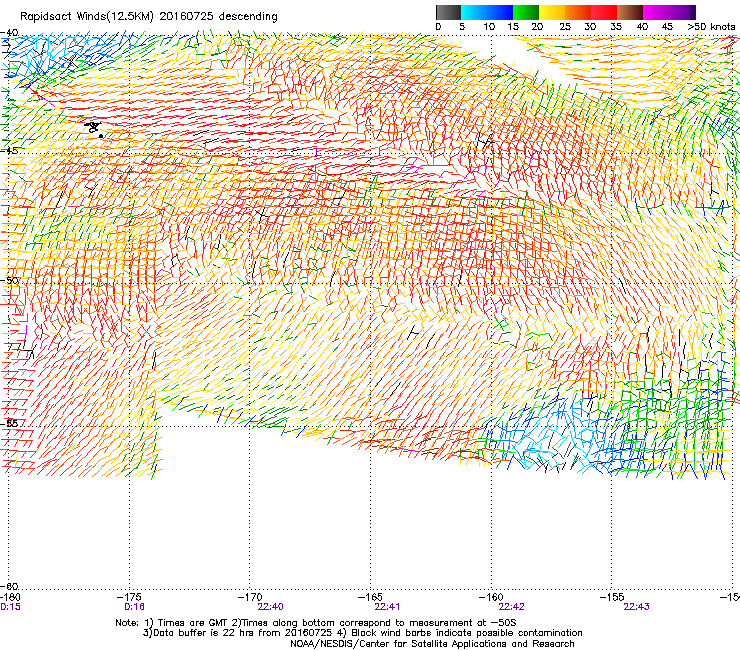Click the red 30-35 knots color segment

point(604,12)
